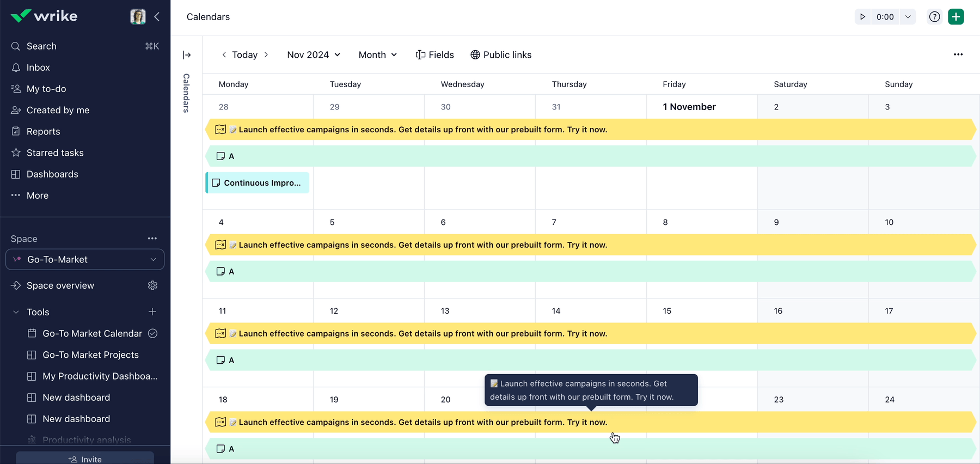Image resolution: width=980 pixels, height=464 pixels.
Task: Open the calendar more options ellipsis
Action: [958, 54]
